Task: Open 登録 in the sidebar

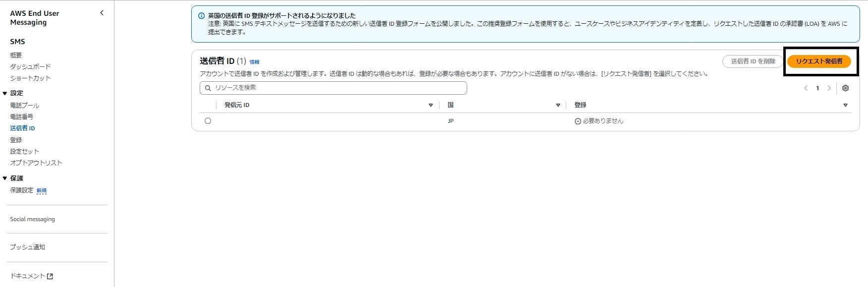Action: click(x=16, y=140)
